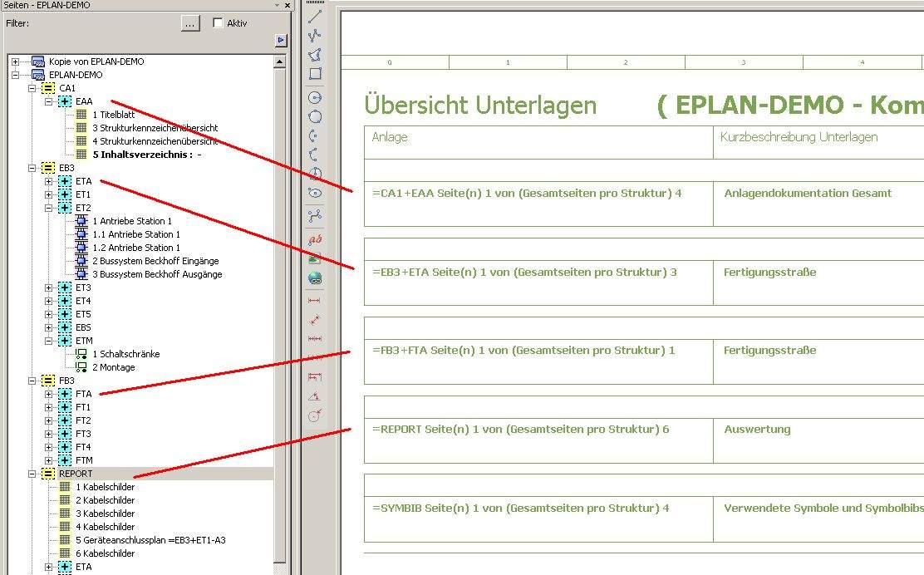
Task: Click the tree scrollbar up arrow
Action: tap(280, 61)
